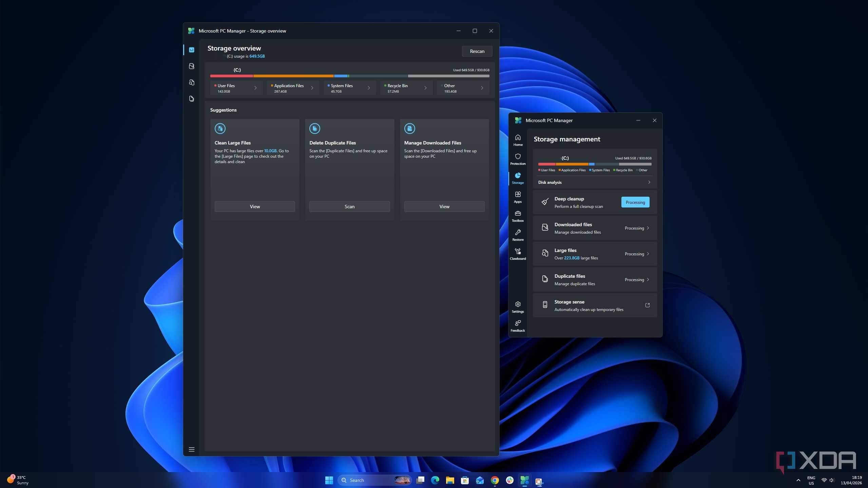Open Toolbox in PC Manager sidebar
The image size is (868, 488).
click(518, 216)
